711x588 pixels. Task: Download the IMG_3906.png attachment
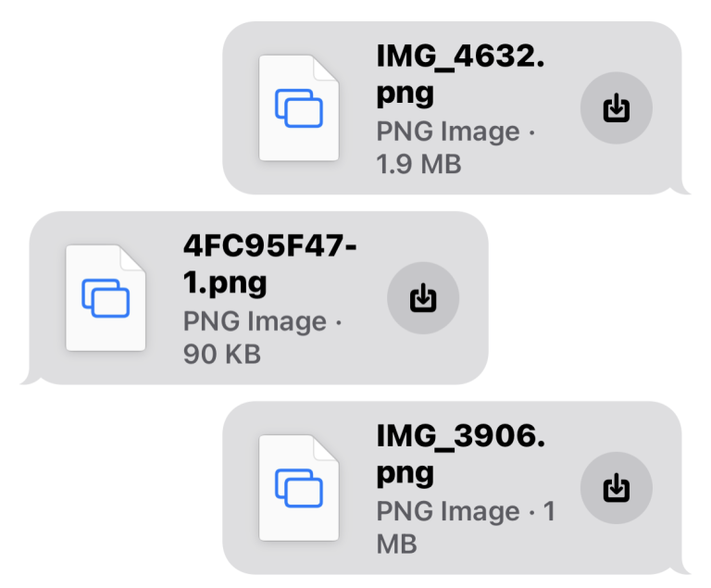[616, 487]
